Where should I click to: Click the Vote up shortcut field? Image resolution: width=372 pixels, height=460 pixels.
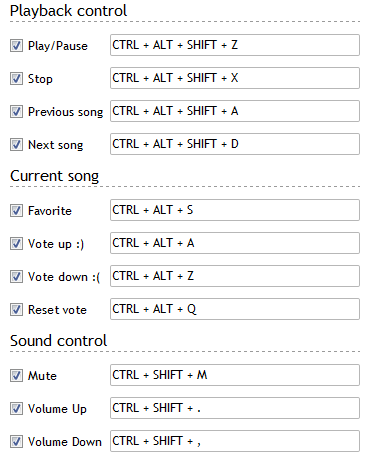click(x=235, y=243)
